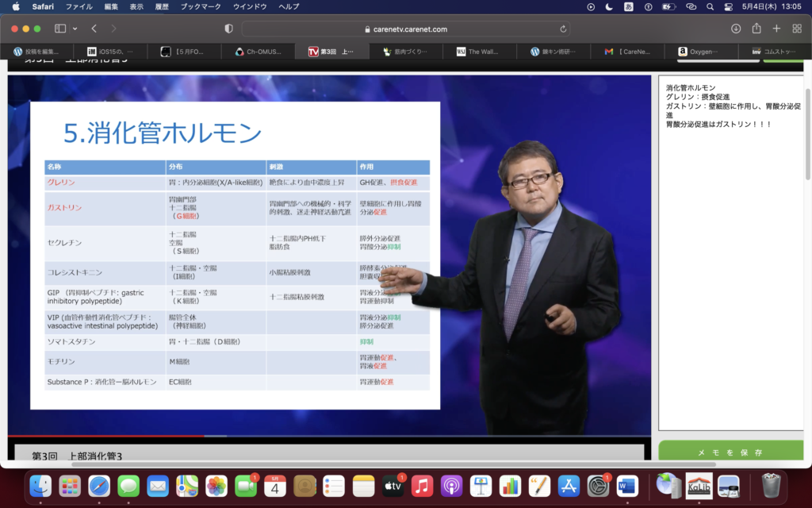Click the privacy shield icon
The height and width of the screenshot is (508, 812).
point(229,29)
